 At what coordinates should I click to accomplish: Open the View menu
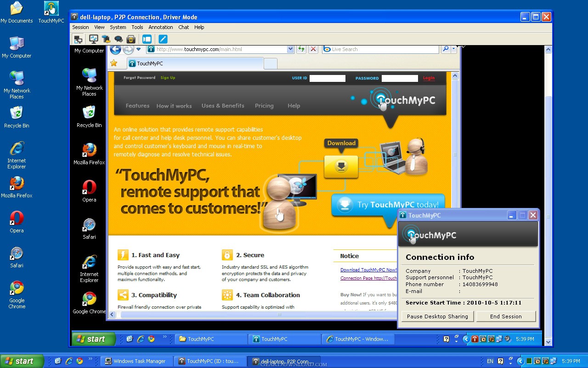pyautogui.click(x=99, y=27)
